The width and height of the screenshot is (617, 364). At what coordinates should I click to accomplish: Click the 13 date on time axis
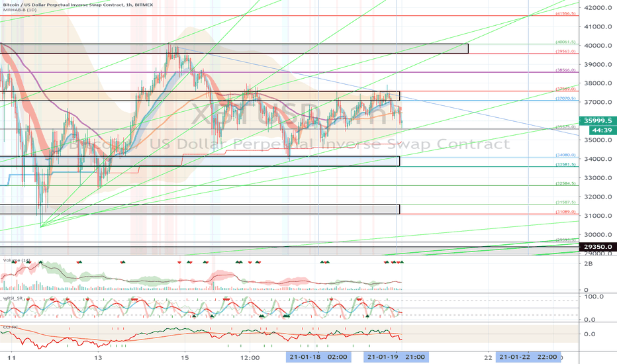tap(98, 357)
